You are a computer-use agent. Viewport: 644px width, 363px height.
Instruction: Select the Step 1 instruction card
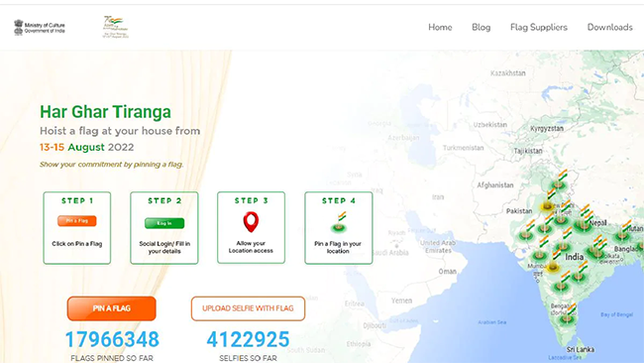click(77, 228)
